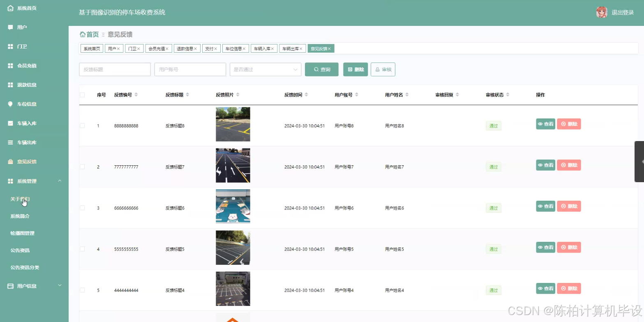The width and height of the screenshot is (644, 322).
Task: Check the row with 反馈标题4
Action: click(82, 290)
